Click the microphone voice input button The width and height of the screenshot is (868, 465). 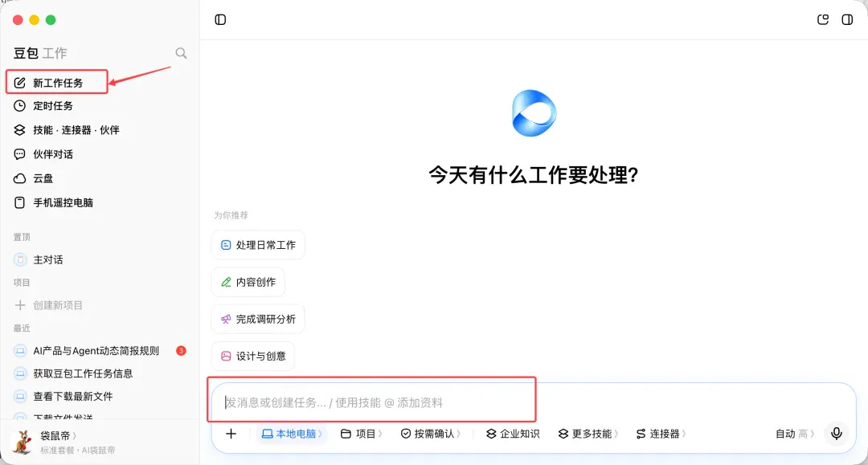tap(837, 434)
